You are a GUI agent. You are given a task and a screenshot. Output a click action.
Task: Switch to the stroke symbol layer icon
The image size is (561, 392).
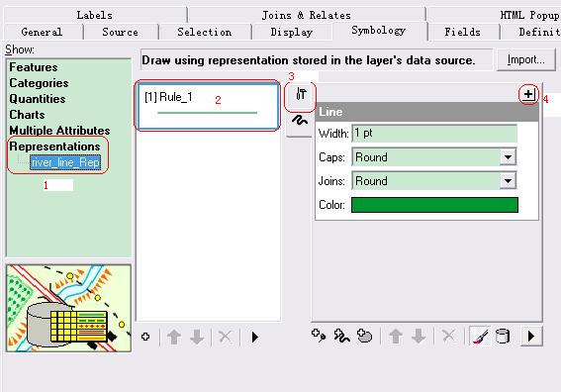(300, 121)
